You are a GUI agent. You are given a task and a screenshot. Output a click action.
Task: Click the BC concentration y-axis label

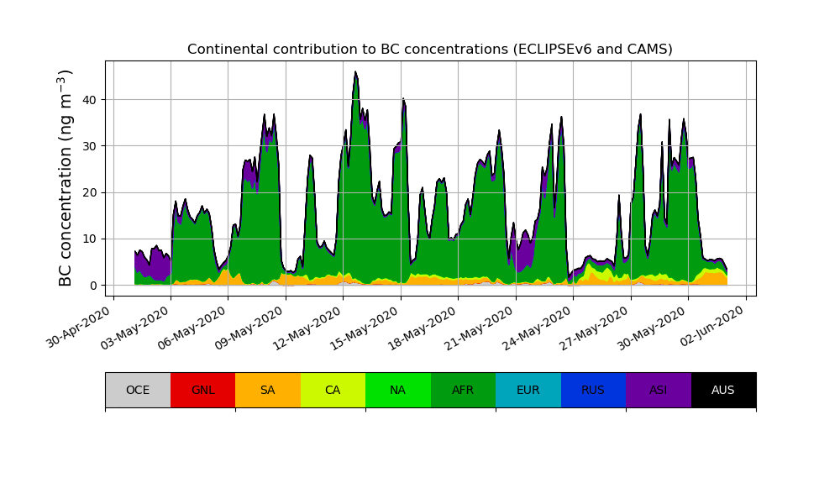click(66, 178)
